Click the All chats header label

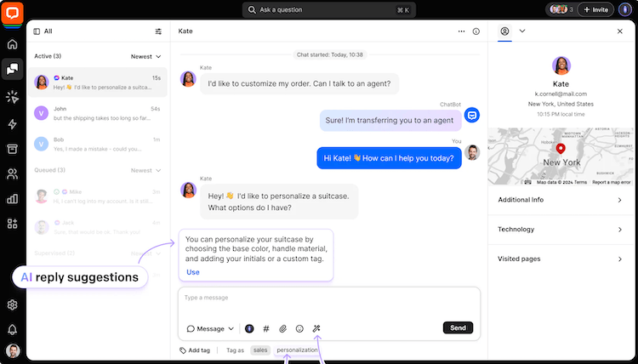coord(48,31)
